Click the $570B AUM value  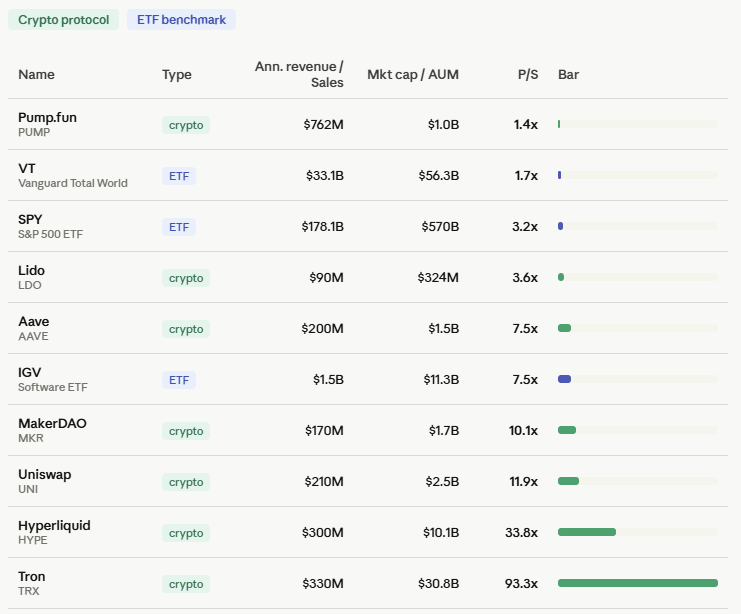440,227
